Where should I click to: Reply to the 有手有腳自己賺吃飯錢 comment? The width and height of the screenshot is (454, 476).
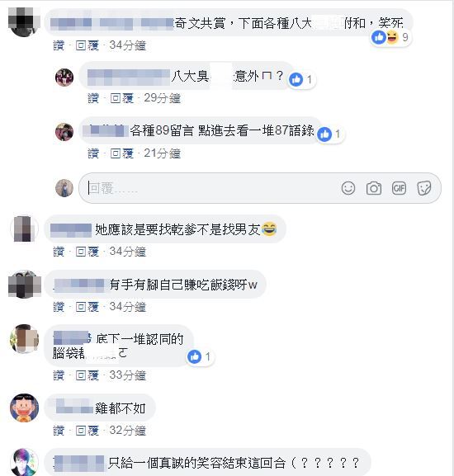coord(87,307)
